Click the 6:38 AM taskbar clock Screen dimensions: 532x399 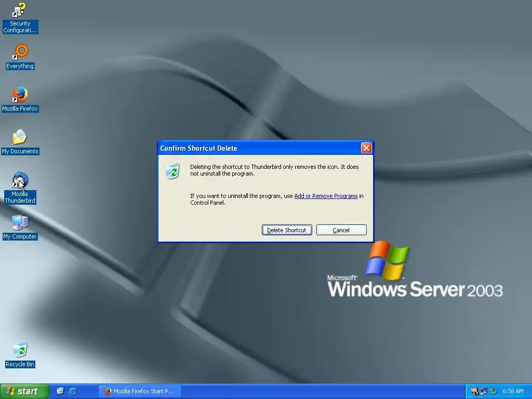tap(513, 391)
